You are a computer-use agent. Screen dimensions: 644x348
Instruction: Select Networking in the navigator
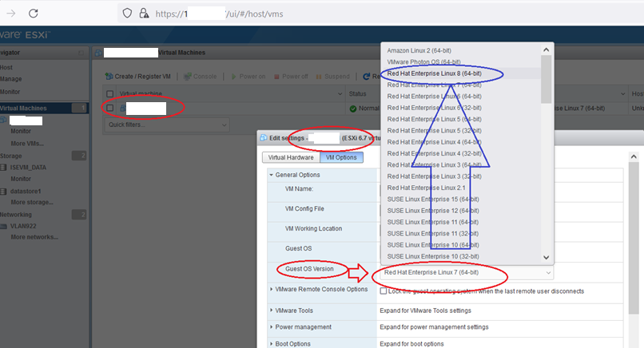[x=16, y=215]
